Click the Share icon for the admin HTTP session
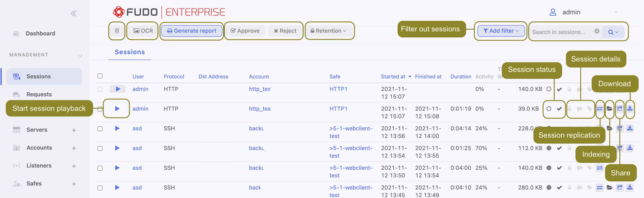644x198 pixels. (620, 109)
